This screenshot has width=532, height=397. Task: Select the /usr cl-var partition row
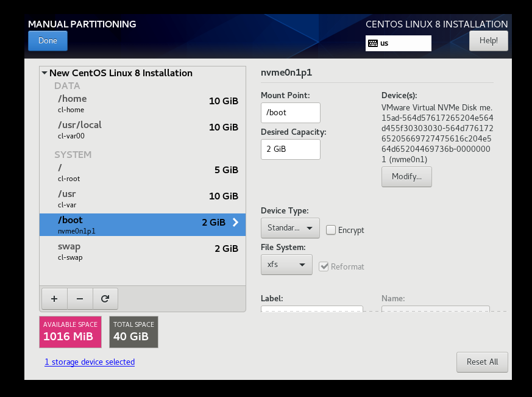tap(143, 199)
